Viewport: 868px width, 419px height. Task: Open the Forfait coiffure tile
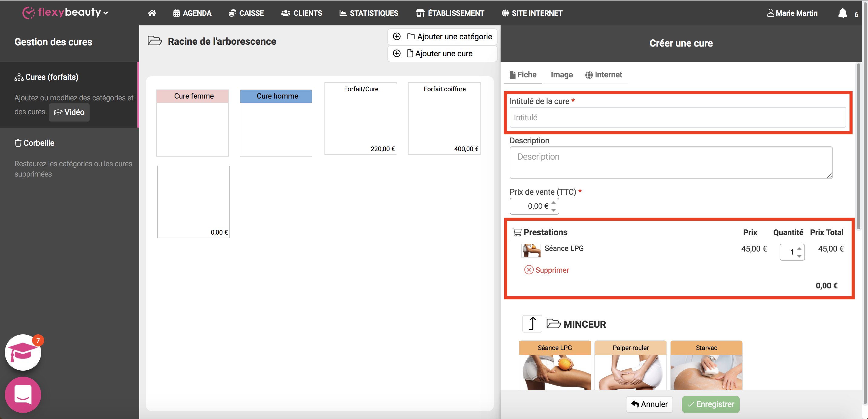click(x=444, y=119)
